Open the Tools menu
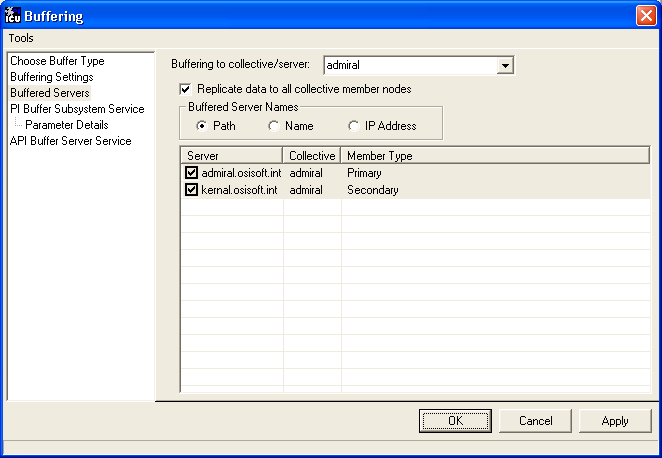662x458 pixels. [x=21, y=38]
